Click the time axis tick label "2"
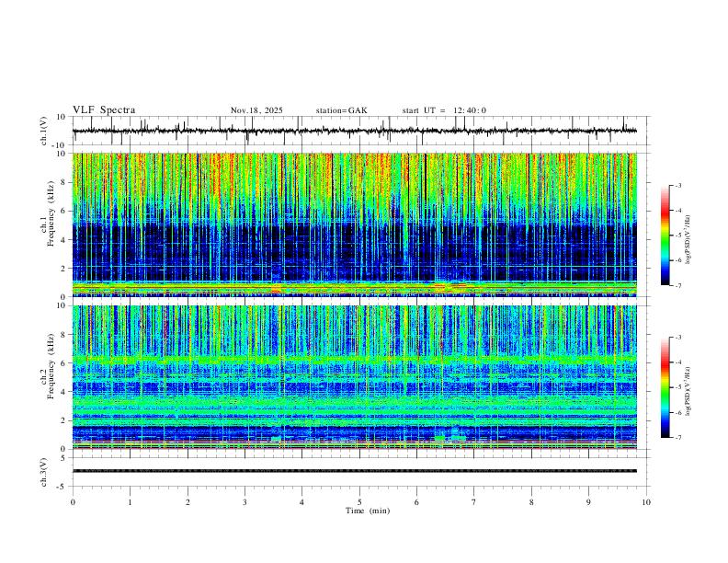This screenshot has height=563, width=728. pyautogui.click(x=188, y=502)
